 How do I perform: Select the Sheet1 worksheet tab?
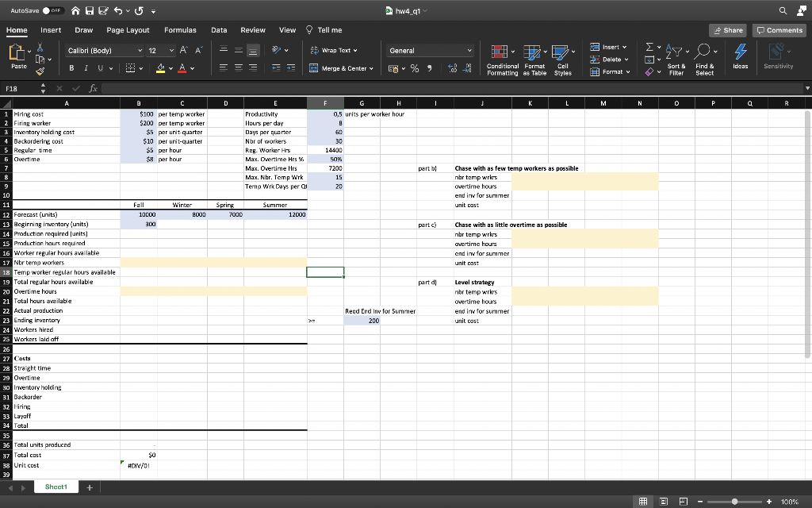coord(55,487)
